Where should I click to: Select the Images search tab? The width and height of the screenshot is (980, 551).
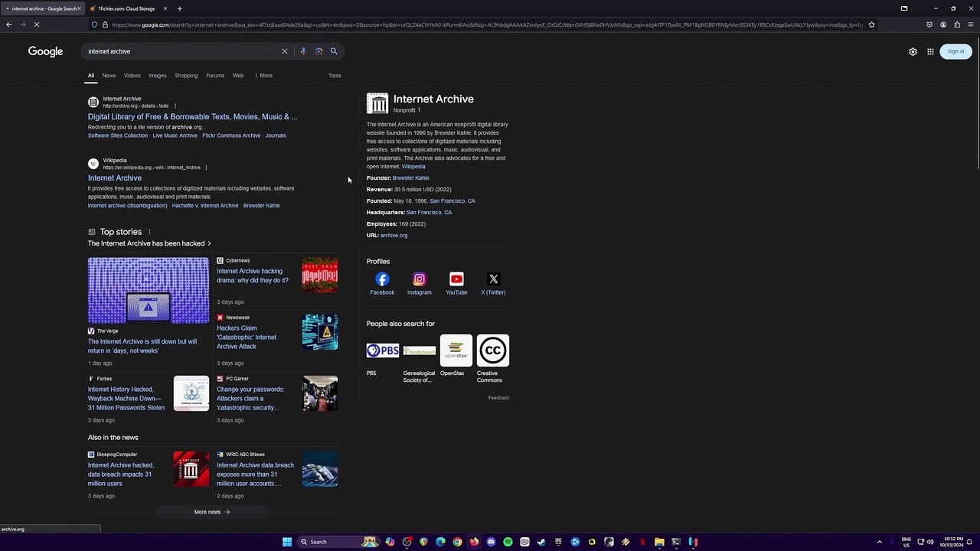click(x=158, y=75)
